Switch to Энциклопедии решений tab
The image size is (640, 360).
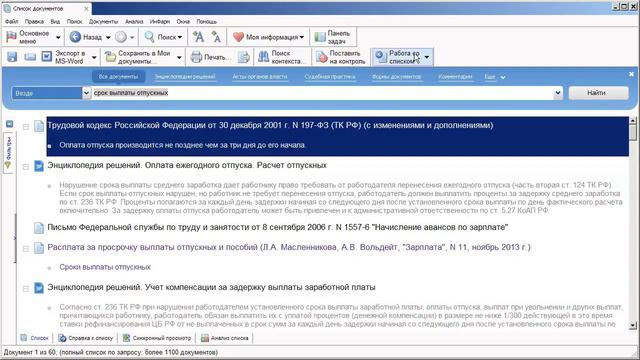(185, 76)
